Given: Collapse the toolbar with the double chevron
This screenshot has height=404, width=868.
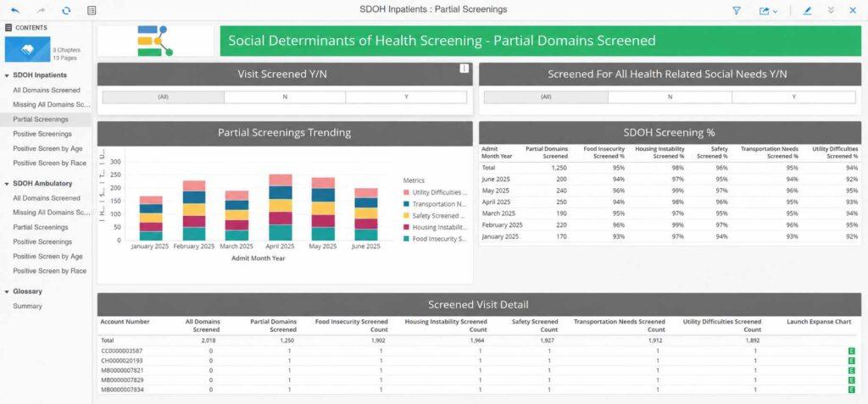Looking at the screenshot, I should pos(831,10).
